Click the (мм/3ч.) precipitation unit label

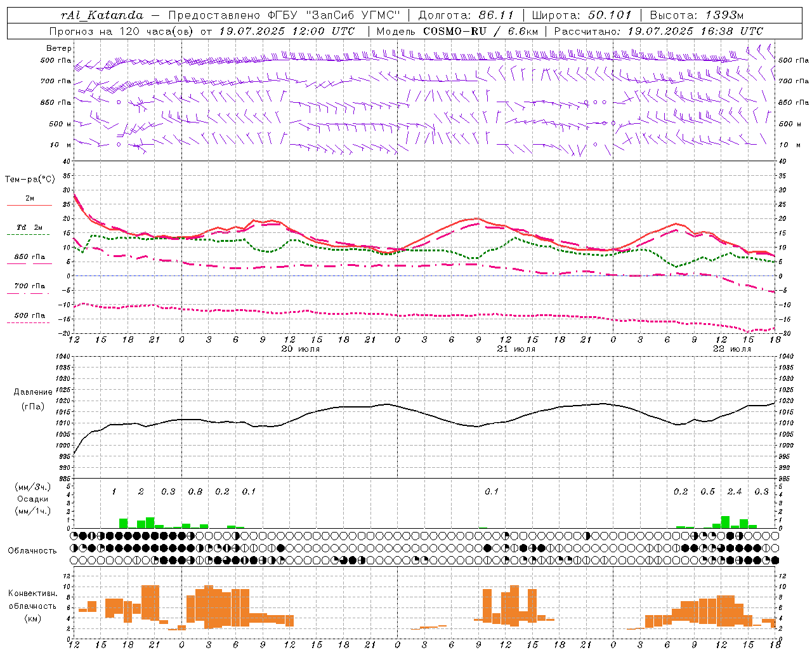click(33, 487)
